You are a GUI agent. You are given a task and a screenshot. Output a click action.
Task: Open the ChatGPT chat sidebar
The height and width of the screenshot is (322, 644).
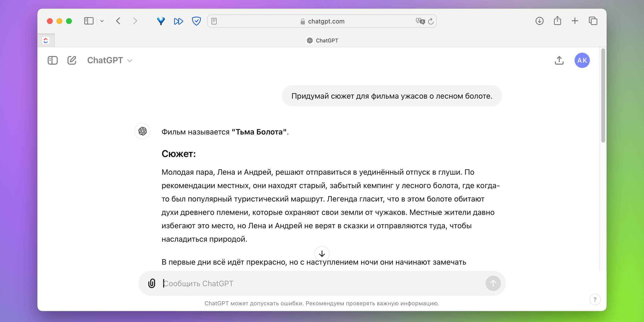pyautogui.click(x=53, y=60)
